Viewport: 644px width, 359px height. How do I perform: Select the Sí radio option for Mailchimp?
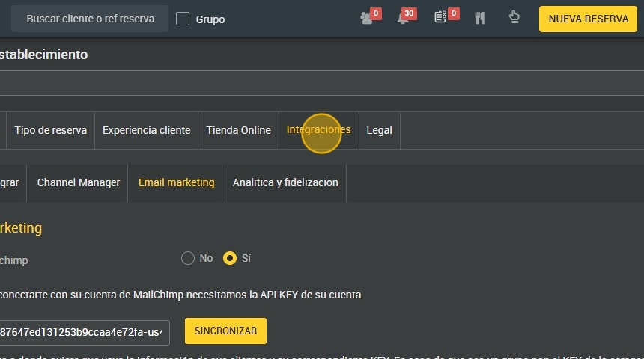230,258
